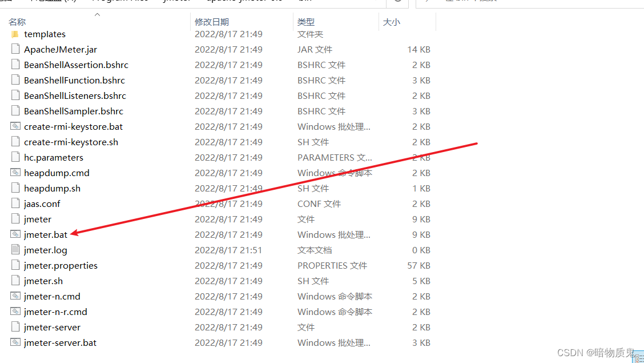Select the templates folder name
Viewport: 644px width, 363px height.
tap(45, 34)
